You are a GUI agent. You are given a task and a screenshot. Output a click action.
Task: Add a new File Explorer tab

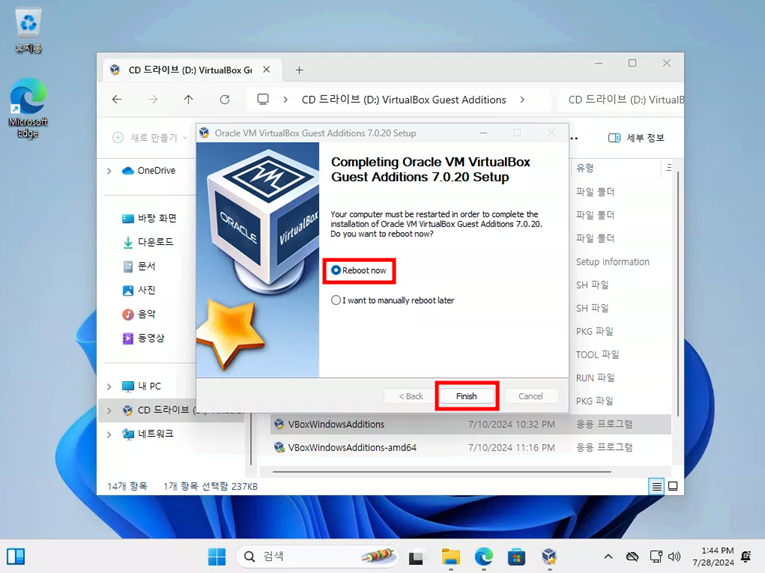(299, 70)
